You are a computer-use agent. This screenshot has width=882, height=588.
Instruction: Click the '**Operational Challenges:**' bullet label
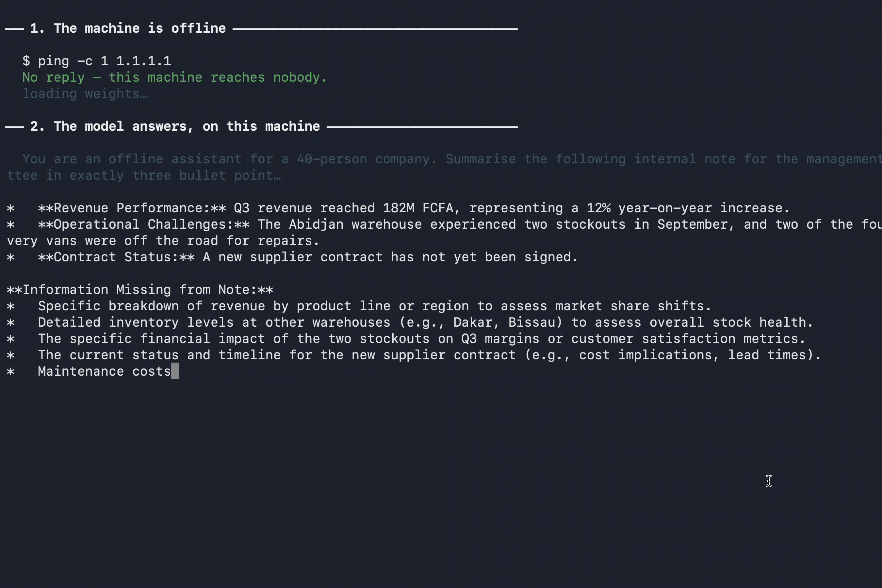(x=144, y=224)
